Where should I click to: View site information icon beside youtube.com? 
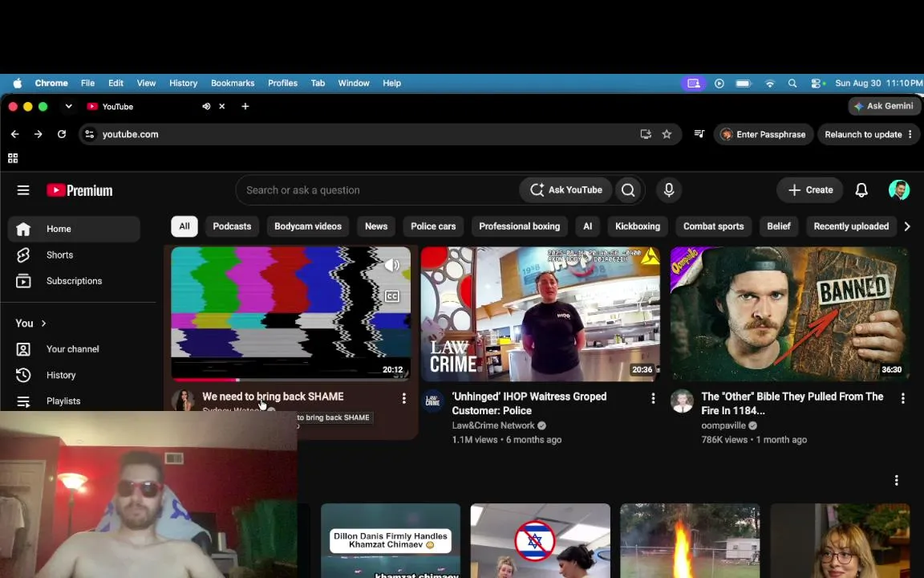(x=90, y=135)
